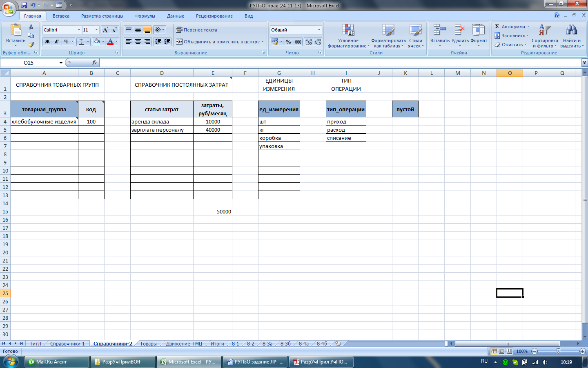Click Save icon in quick access toolbar

(x=24, y=5)
